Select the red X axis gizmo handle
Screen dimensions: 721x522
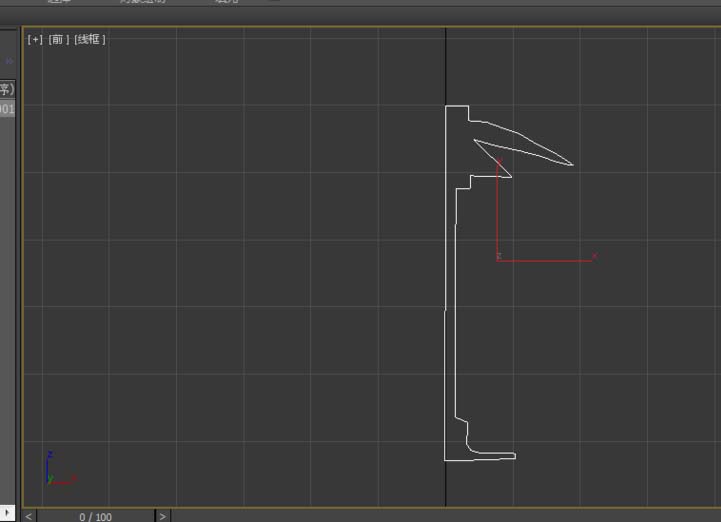click(545, 261)
